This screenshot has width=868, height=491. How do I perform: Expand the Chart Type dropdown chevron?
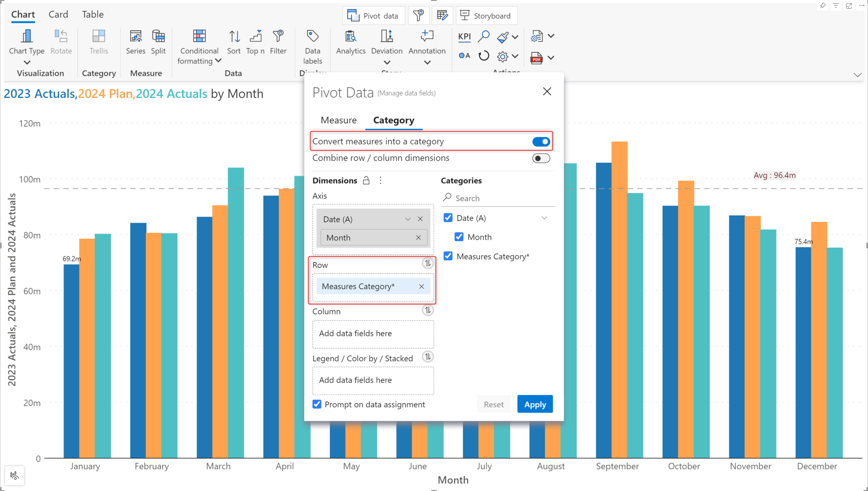pos(27,62)
